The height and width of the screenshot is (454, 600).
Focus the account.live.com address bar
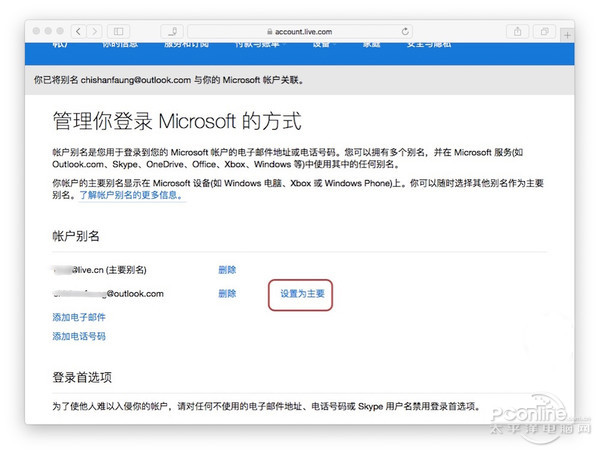[x=300, y=31]
